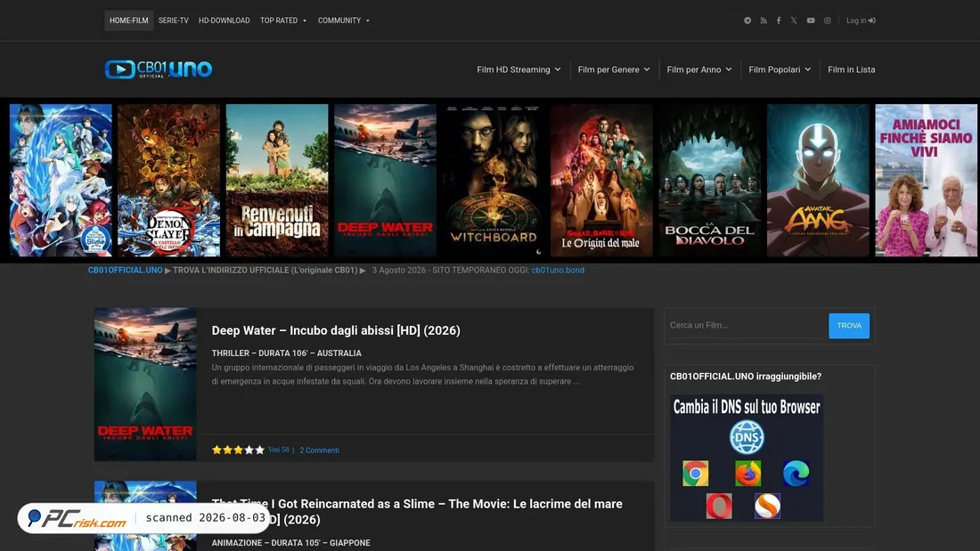Viewport: 980px width, 551px height.
Task: Open the SERIE-TV menu item
Action: [173, 20]
